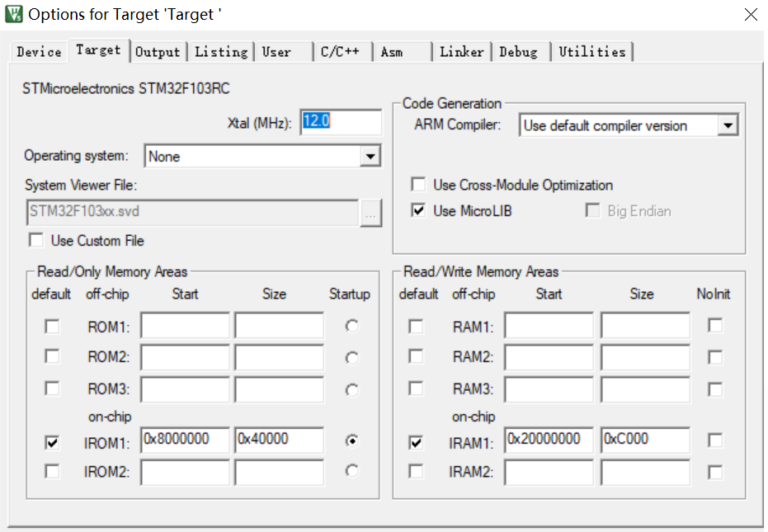The height and width of the screenshot is (532, 768).
Task: Click the IROM1 Start field 0x8000000
Action: 185,440
